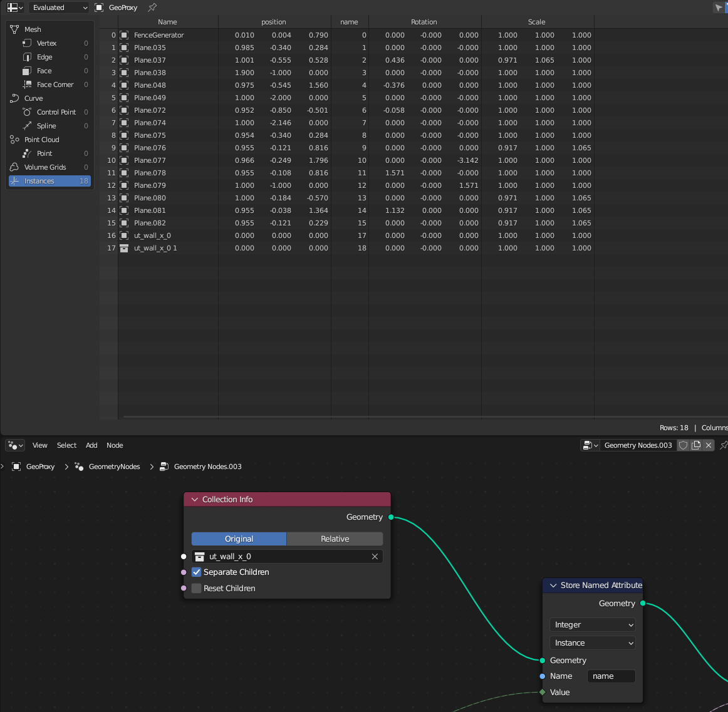Duplicate the node tree with the copy icon
Viewport: 728px width, 712px height.
pyautogui.click(x=696, y=446)
